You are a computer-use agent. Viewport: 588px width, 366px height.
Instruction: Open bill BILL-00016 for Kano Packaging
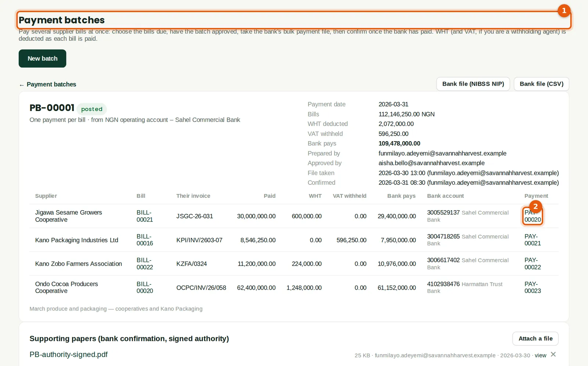coord(145,240)
